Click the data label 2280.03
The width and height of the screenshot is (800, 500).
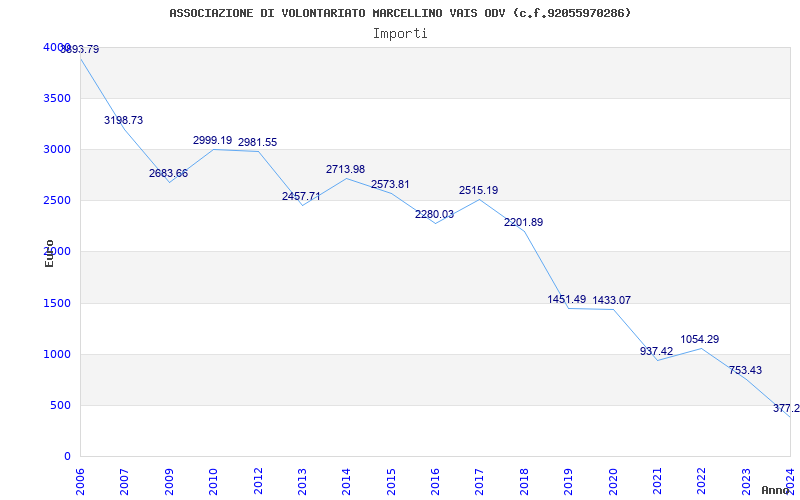tap(434, 214)
